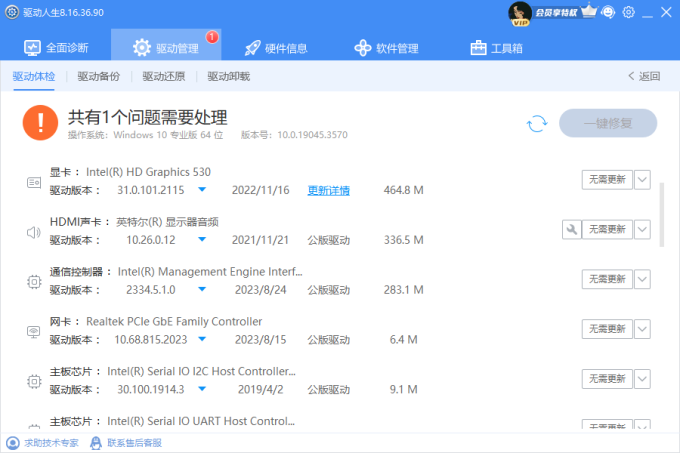Click the 工具箱 toolbox icon
This screenshot has width=680, height=453.
478,48
